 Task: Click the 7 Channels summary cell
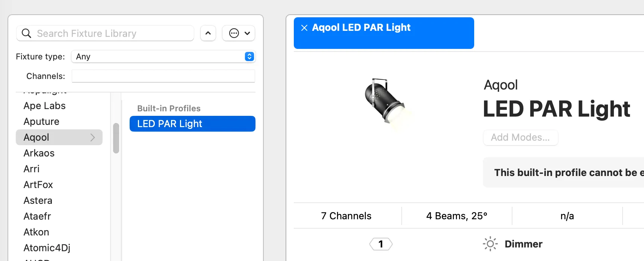click(x=346, y=216)
